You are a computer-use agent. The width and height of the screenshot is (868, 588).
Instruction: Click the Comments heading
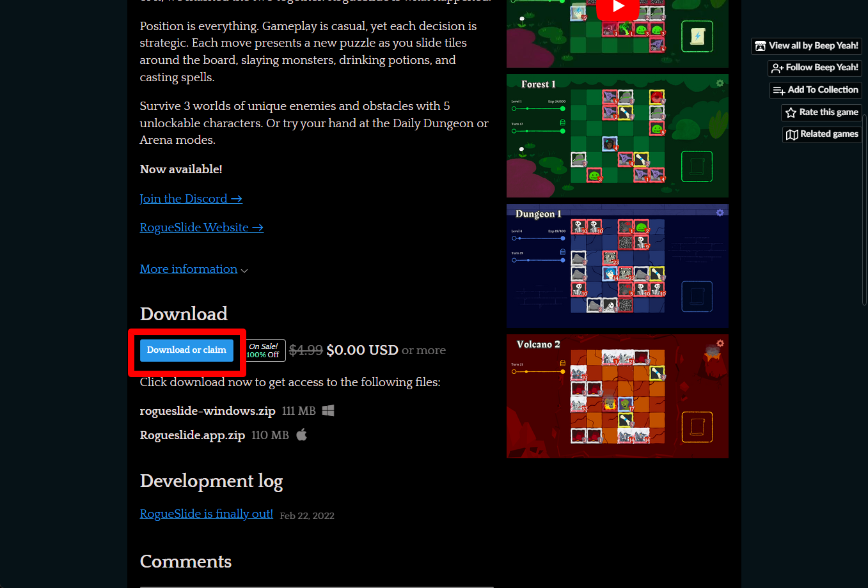point(186,561)
